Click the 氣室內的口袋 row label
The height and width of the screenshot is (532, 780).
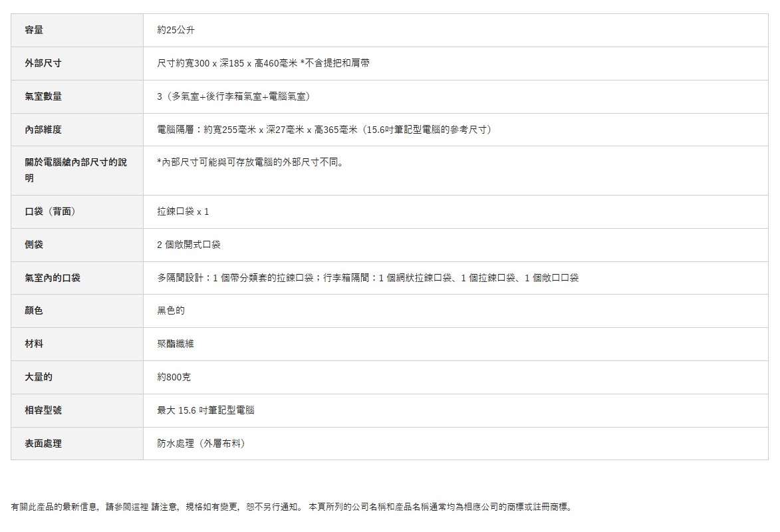[53, 278]
